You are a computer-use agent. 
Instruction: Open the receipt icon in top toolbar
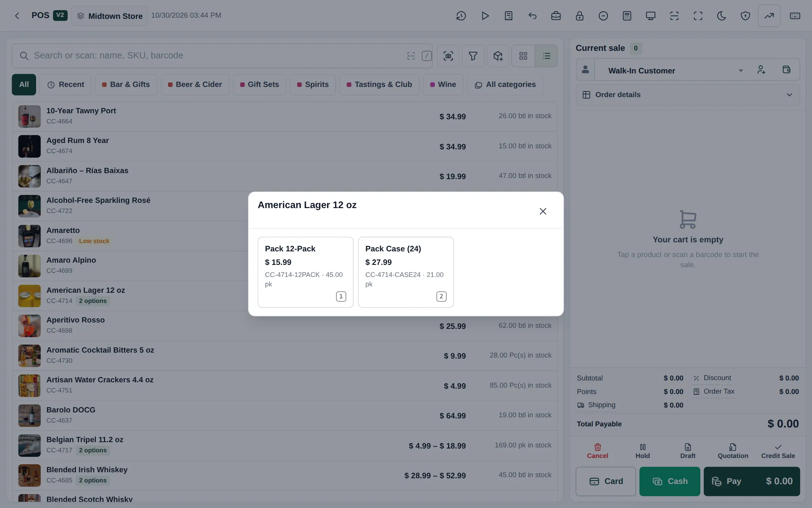point(509,16)
